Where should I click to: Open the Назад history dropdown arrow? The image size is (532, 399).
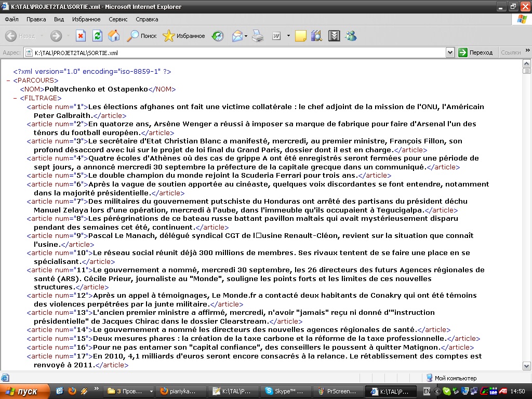pos(42,36)
